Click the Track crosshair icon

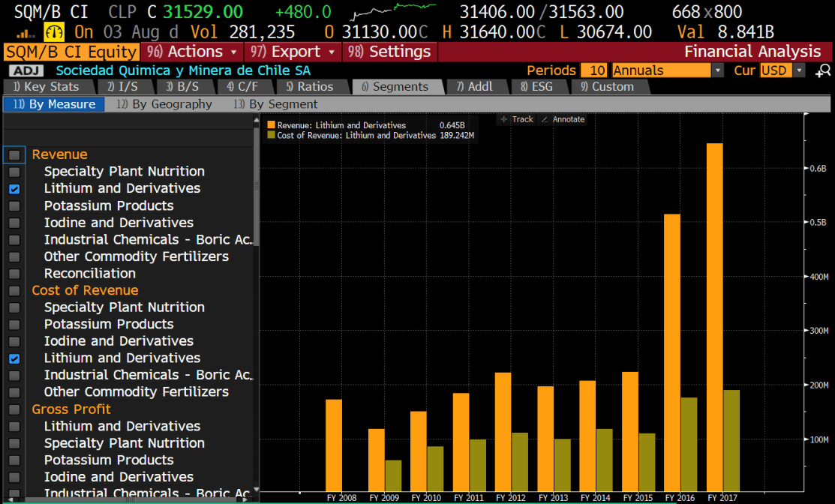(x=503, y=119)
